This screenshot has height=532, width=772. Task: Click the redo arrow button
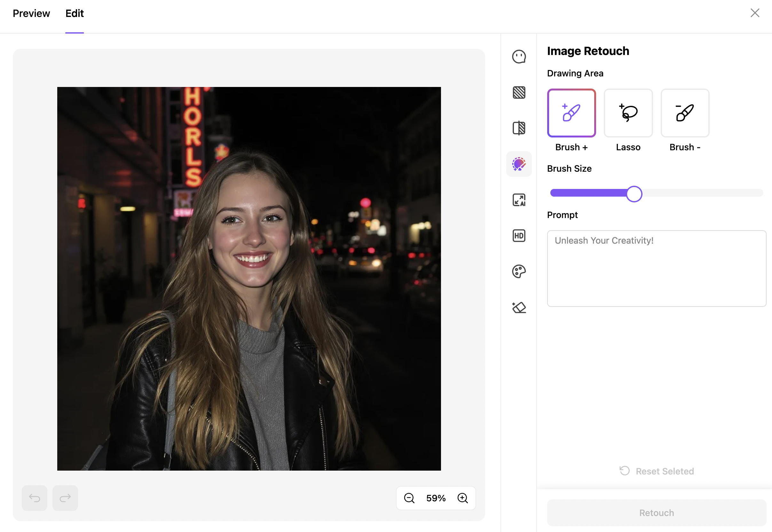[65, 498]
